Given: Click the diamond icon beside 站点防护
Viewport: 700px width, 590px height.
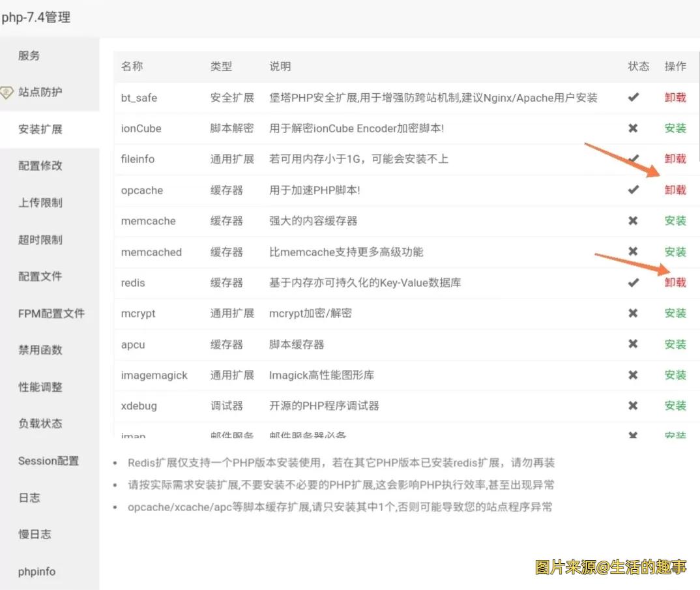Looking at the screenshot, I should click(7, 92).
